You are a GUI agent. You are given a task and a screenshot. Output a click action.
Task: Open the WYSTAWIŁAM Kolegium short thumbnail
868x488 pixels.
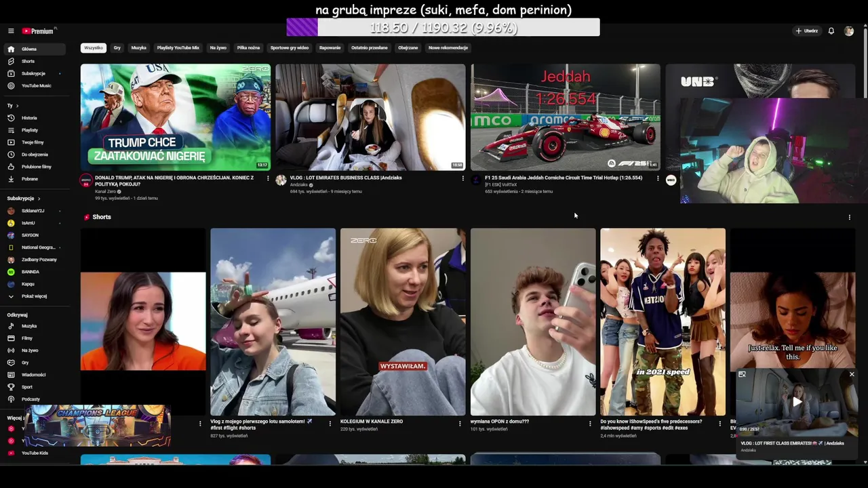click(403, 321)
